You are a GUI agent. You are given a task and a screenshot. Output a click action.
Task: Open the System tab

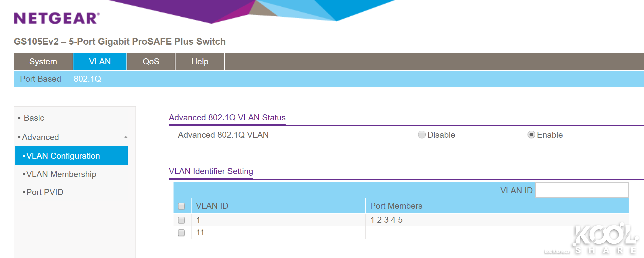tap(43, 62)
